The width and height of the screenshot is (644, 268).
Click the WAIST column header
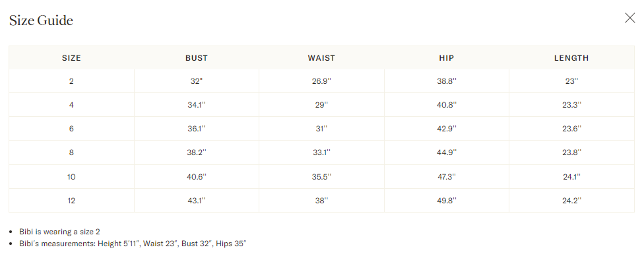pyautogui.click(x=321, y=58)
